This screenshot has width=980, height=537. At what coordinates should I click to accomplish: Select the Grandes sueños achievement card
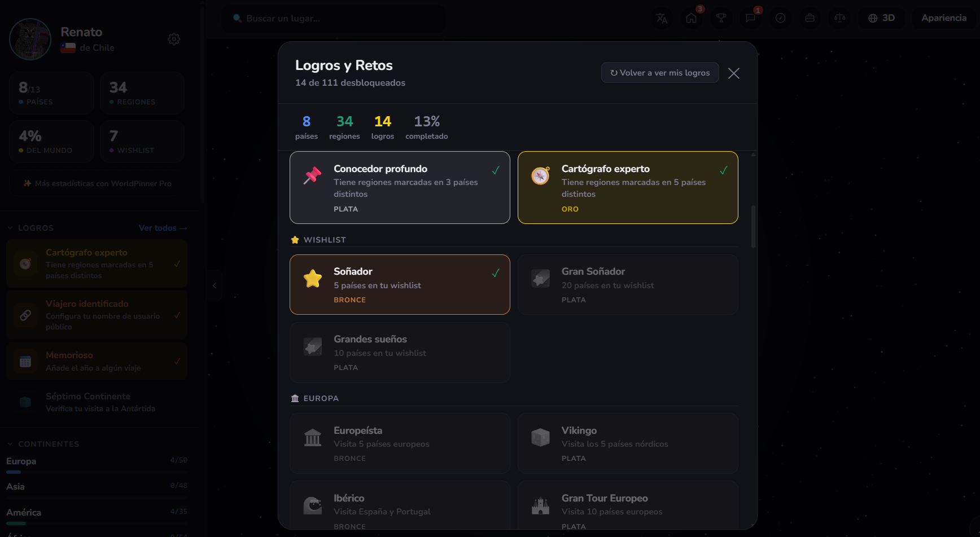[400, 353]
